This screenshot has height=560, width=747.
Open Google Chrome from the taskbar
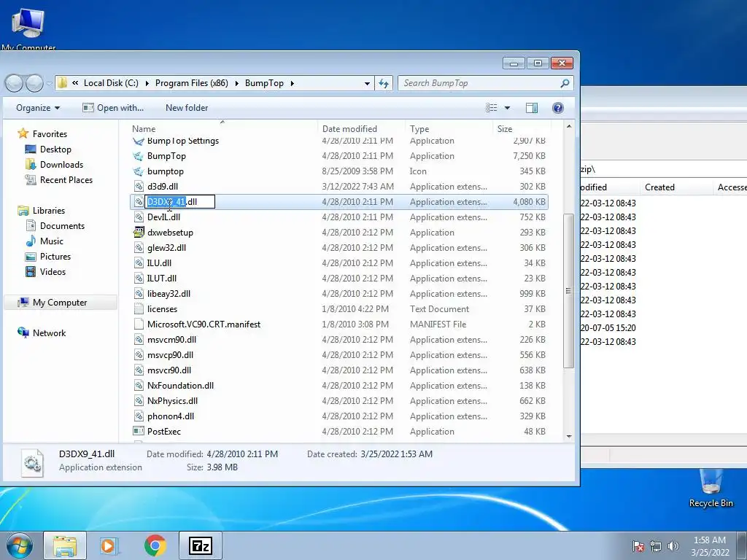pos(155,545)
